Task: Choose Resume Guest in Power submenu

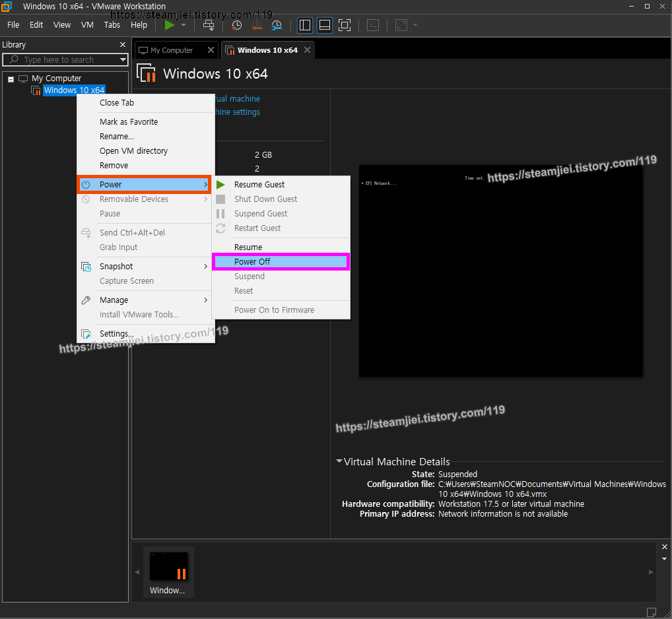Action: click(281, 185)
